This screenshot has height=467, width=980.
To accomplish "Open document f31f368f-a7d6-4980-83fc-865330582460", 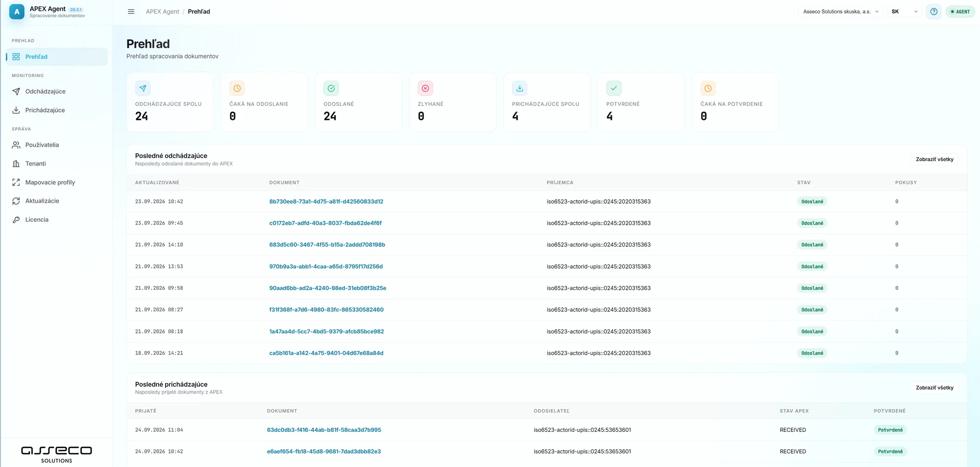I will point(326,310).
